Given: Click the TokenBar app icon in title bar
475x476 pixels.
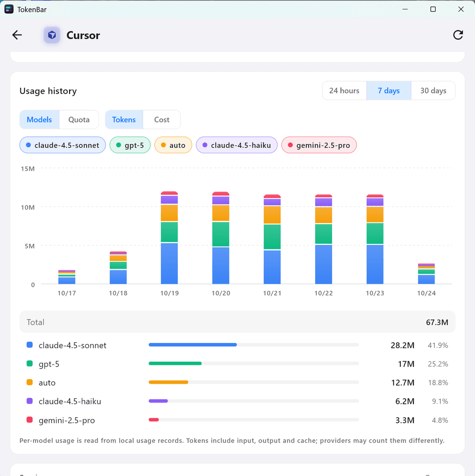Looking at the screenshot, I should pos(9,10).
